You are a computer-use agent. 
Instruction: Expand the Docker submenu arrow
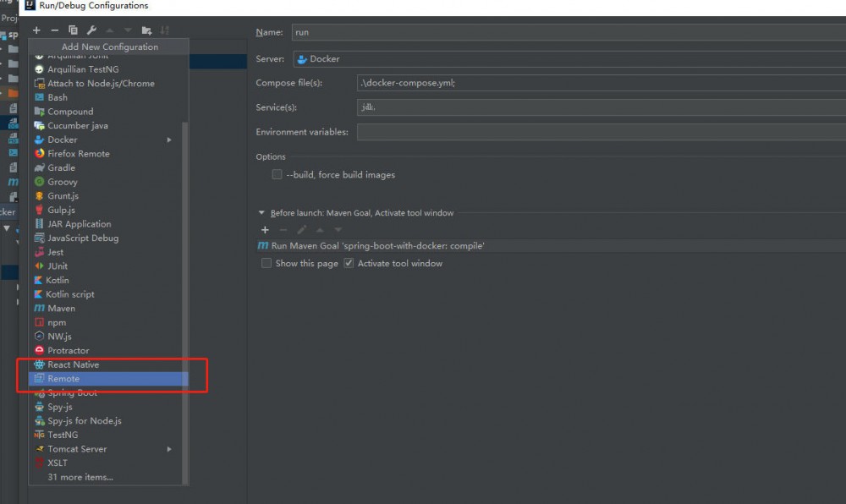pyautogui.click(x=169, y=140)
